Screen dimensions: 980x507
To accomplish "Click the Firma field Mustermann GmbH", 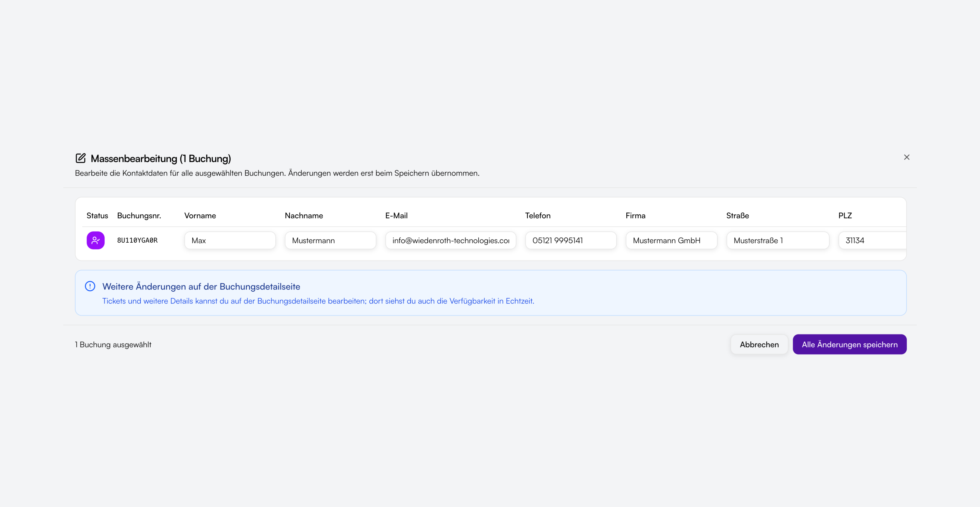I will coord(672,240).
